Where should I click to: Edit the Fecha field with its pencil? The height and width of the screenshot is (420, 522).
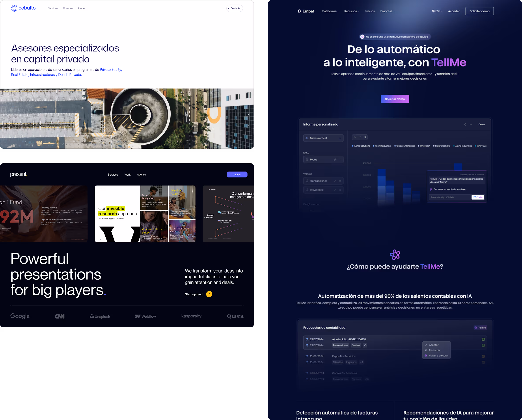(x=335, y=160)
